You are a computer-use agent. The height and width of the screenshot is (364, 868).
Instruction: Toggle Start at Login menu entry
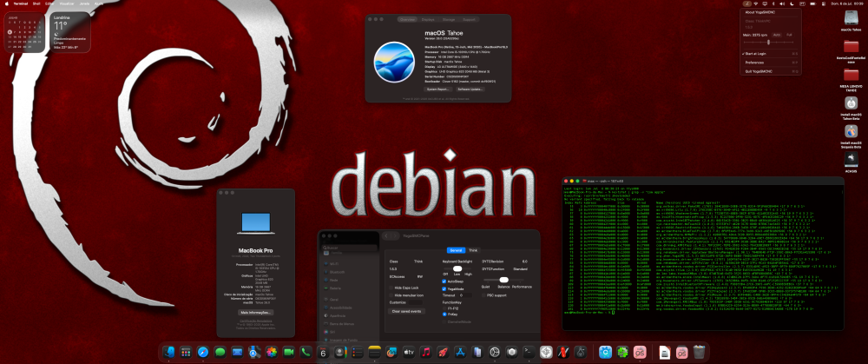click(x=769, y=54)
